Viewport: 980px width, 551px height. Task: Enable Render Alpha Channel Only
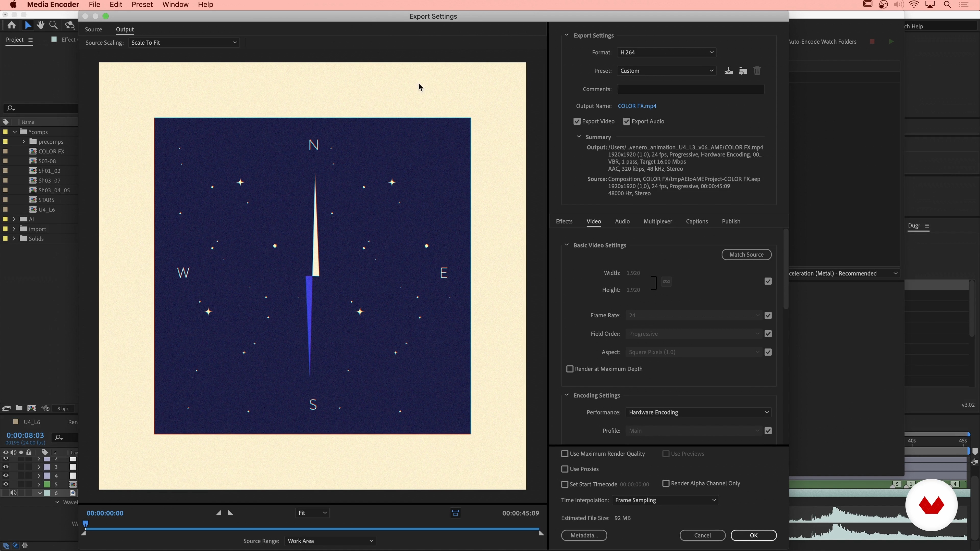tap(666, 483)
